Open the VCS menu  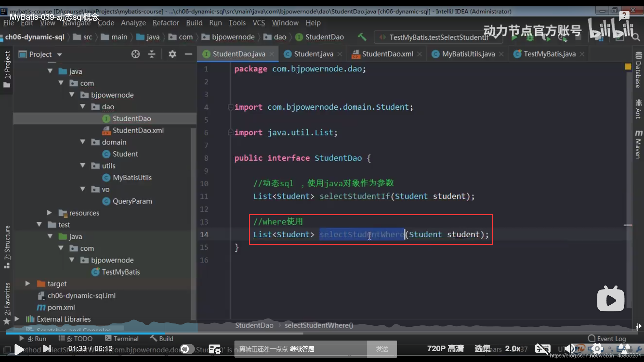(259, 23)
